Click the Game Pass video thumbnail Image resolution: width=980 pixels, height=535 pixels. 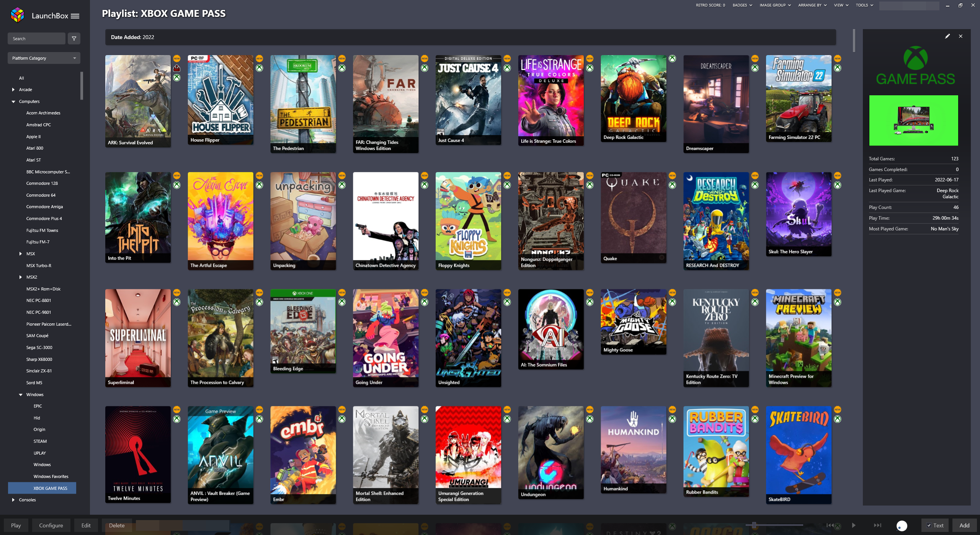913,121
